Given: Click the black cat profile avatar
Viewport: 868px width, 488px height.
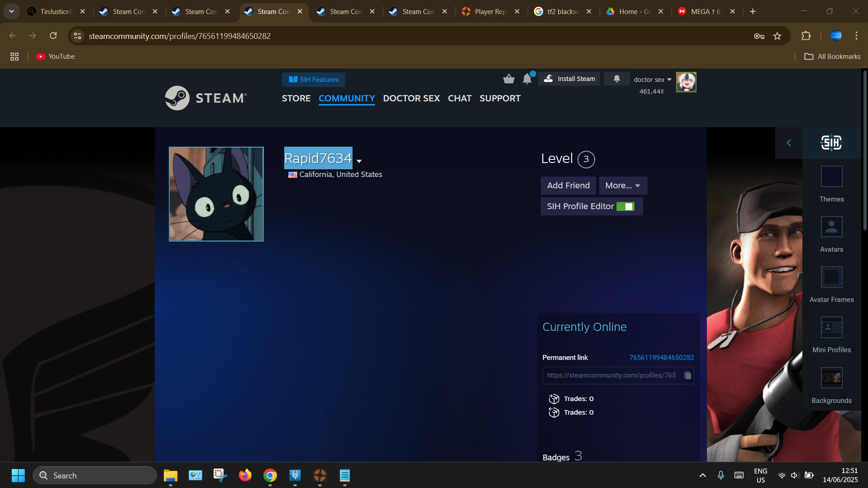Looking at the screenshot, I should (216, 194).
